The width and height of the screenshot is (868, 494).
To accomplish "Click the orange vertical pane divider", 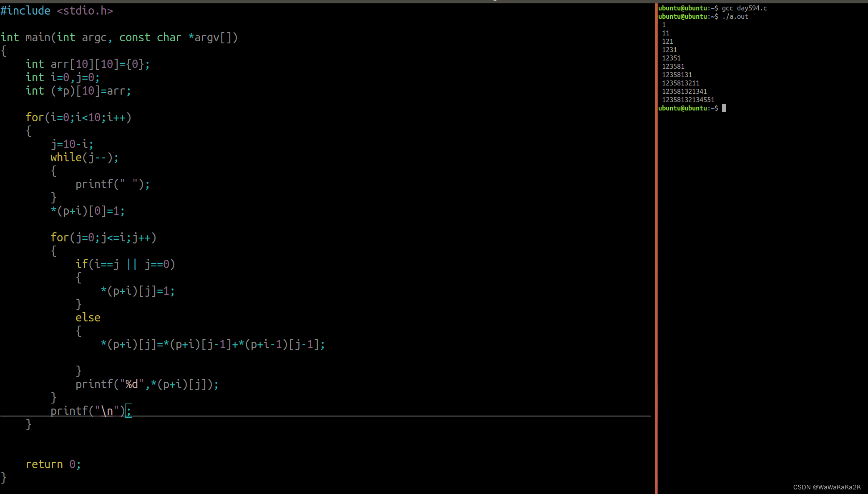I will [x=656, y=250].
